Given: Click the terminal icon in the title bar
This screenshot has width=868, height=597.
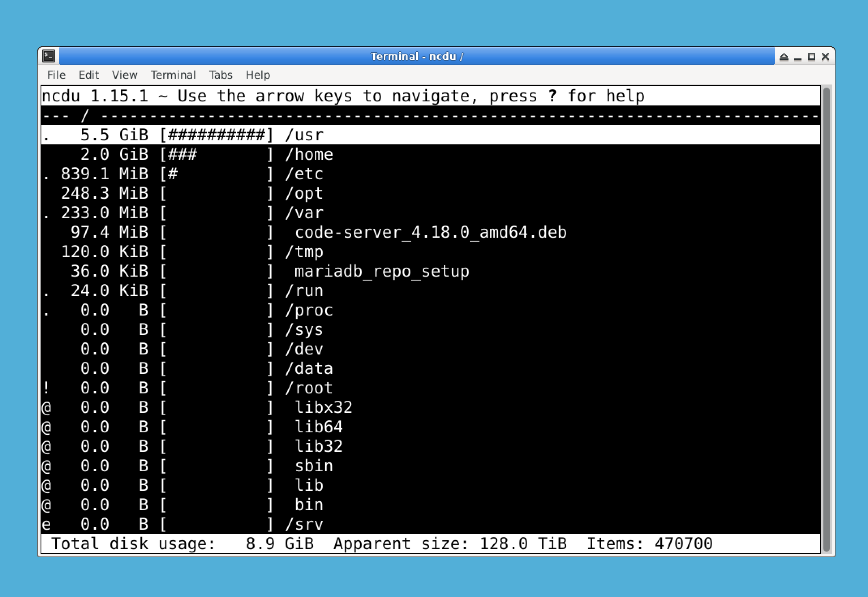Looking at the screenshot, I should pyautogui.click(x=49, y=56).
